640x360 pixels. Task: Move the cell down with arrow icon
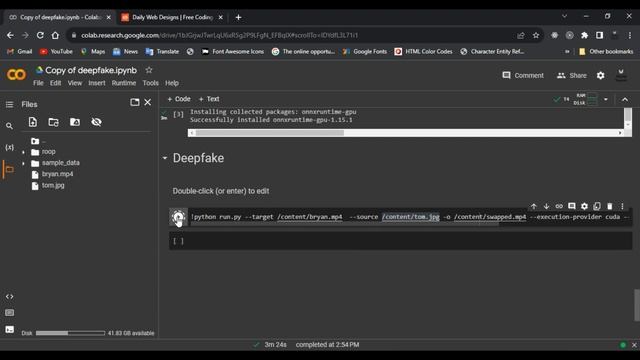(546, 206)
